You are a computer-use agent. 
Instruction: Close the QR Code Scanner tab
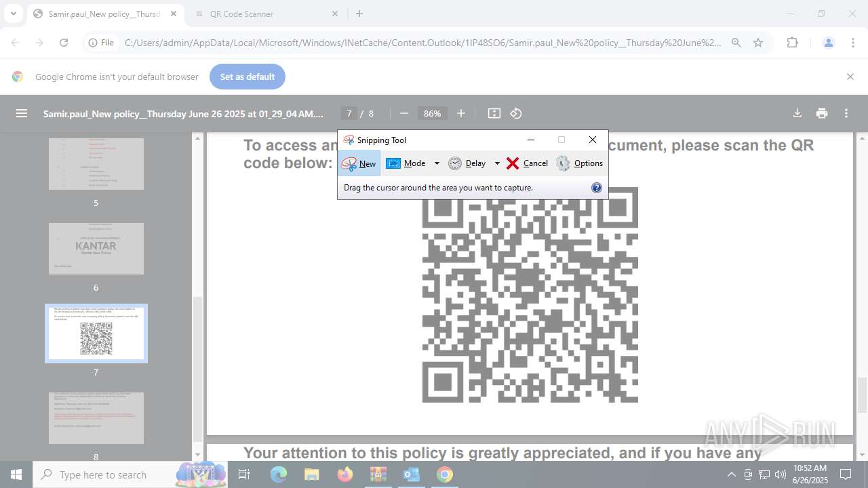[x=335, y=14]
